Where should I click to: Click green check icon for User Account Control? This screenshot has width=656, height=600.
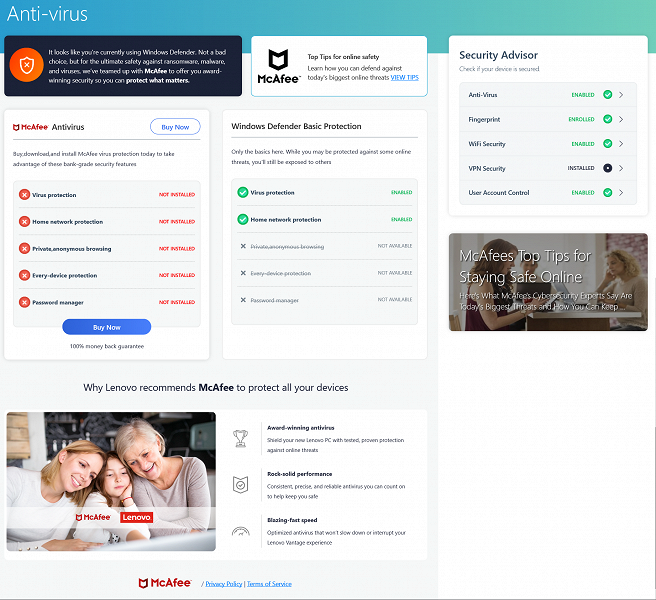(607, 192)
